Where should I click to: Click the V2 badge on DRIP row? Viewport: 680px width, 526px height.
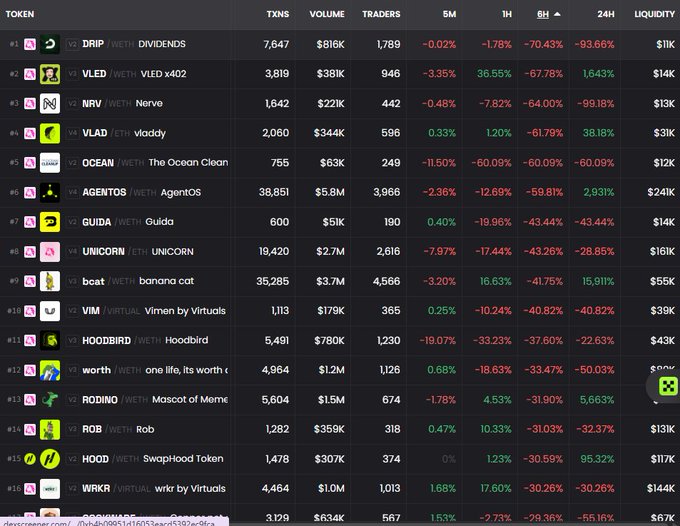[72, 44]
